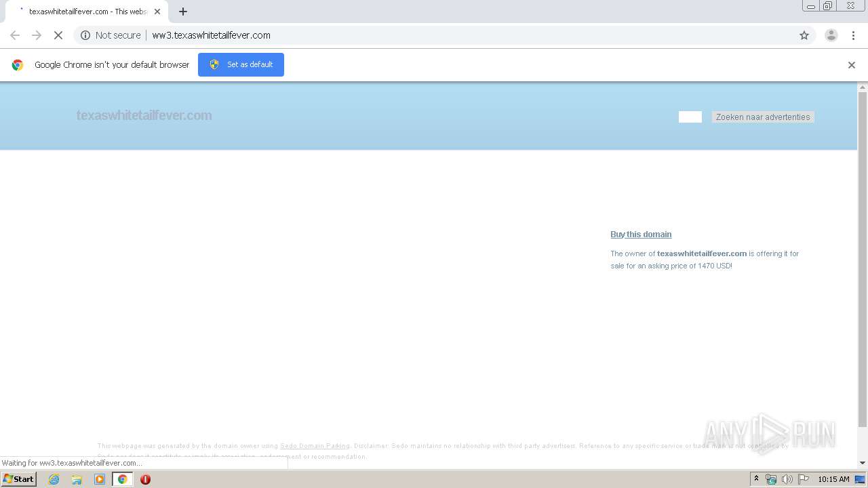
Task: Click the network tray icon
Action: coord(771,479)
